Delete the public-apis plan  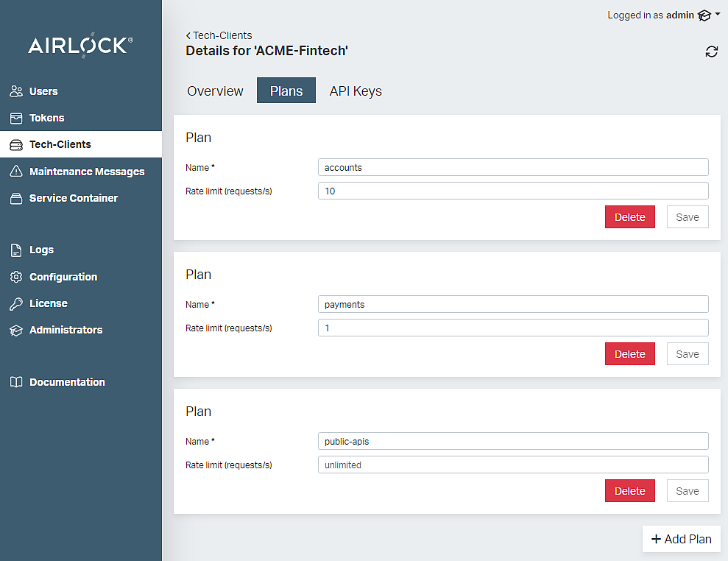tap(629, 491)
